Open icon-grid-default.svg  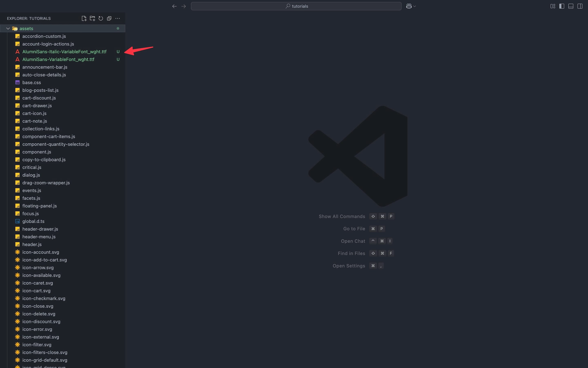63,360
